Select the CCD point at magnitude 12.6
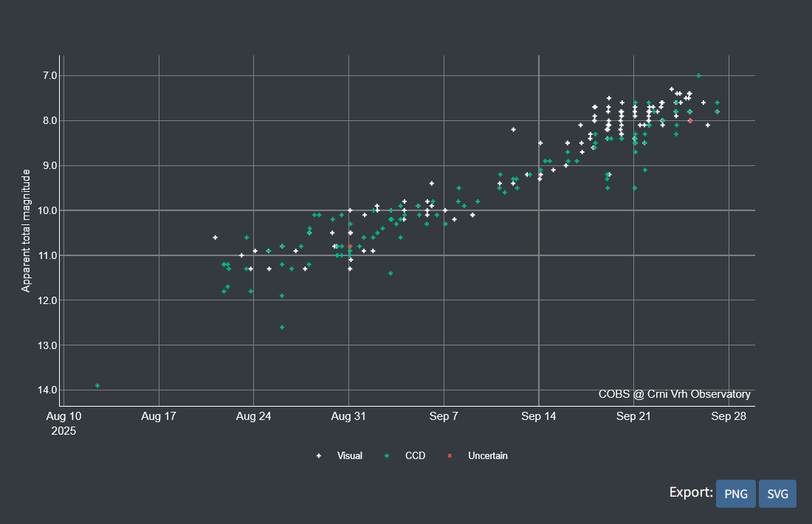Viewport: 812px width, 524px height. pos(282,327)
